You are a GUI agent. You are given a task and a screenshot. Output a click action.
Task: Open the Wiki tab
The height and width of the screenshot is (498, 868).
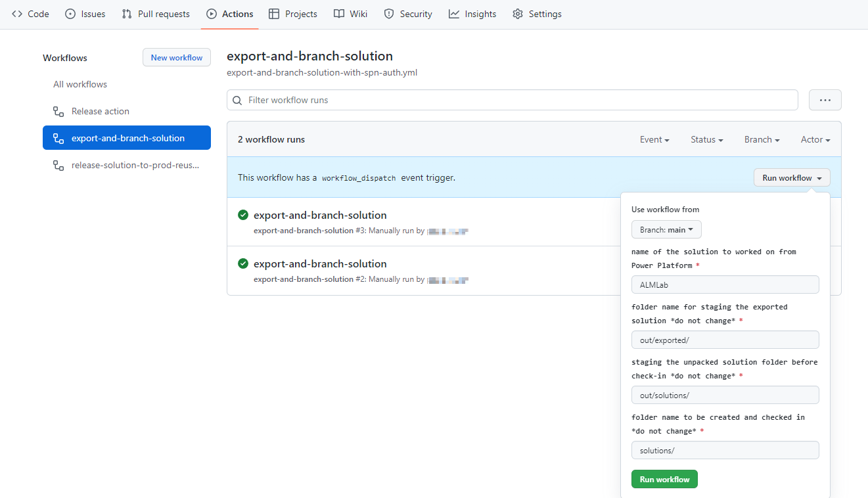pyautogui.click(x=350, y=14)
